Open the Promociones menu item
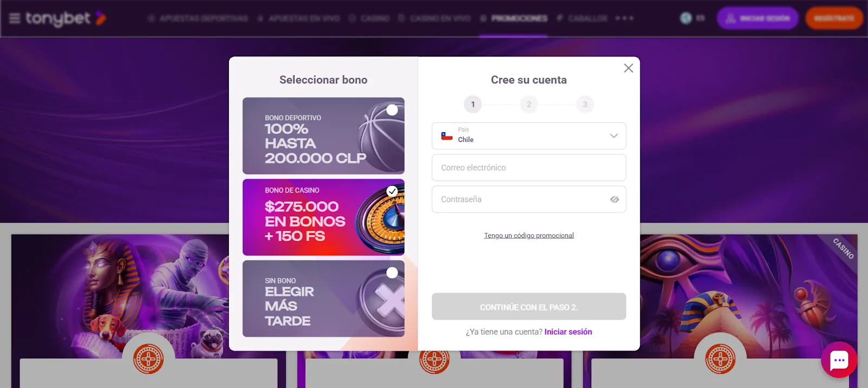The width and height of the screenshot is (868, 388). coord(519,17)
